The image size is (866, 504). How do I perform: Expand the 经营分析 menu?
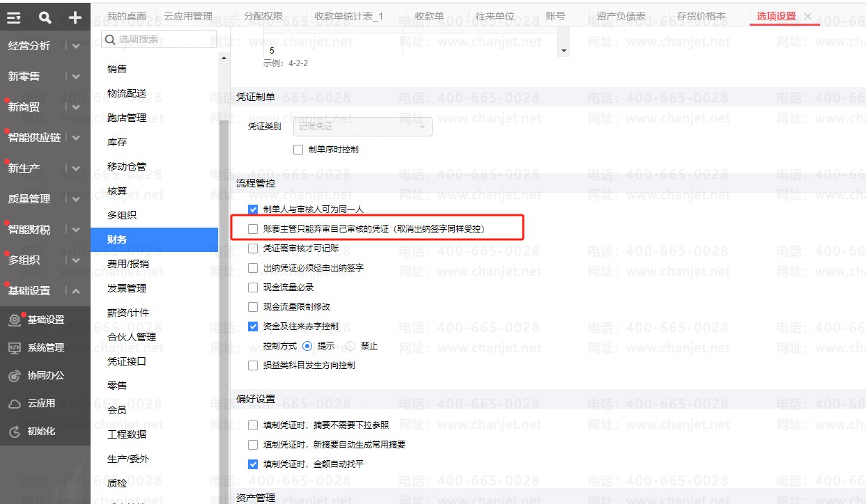coord(76,46)
